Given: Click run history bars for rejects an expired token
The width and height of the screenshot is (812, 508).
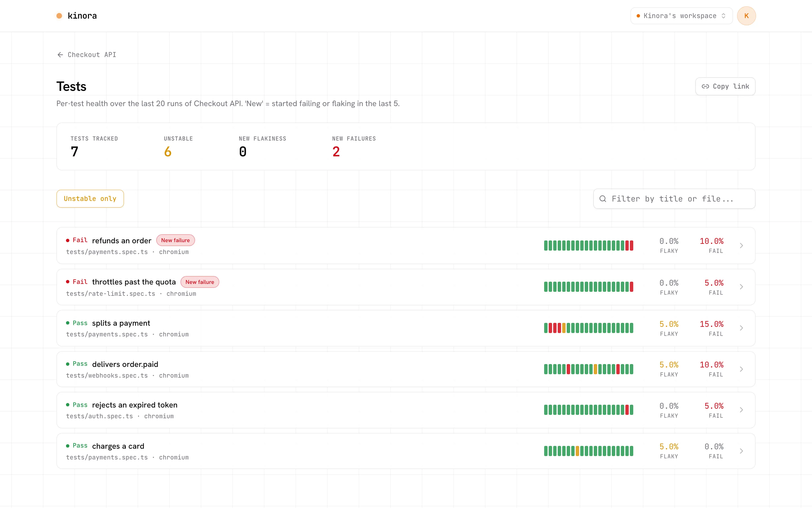Looking at the screenshot, I should 588,410.
